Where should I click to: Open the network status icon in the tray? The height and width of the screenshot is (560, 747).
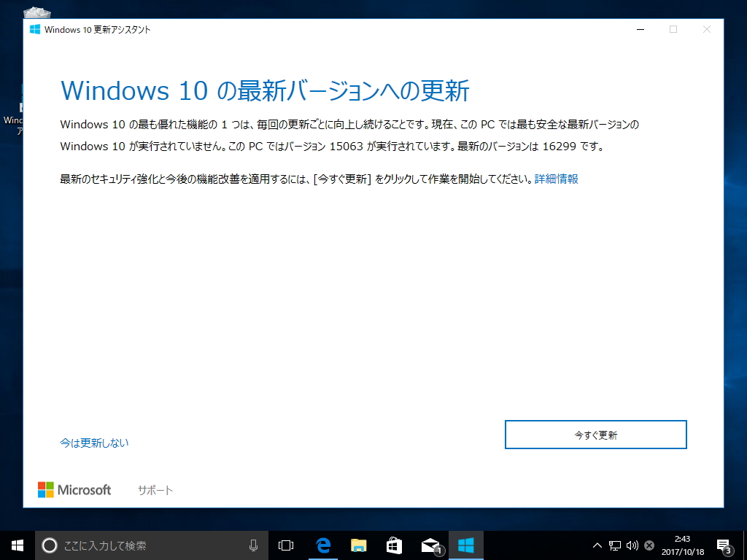point(615,545)
